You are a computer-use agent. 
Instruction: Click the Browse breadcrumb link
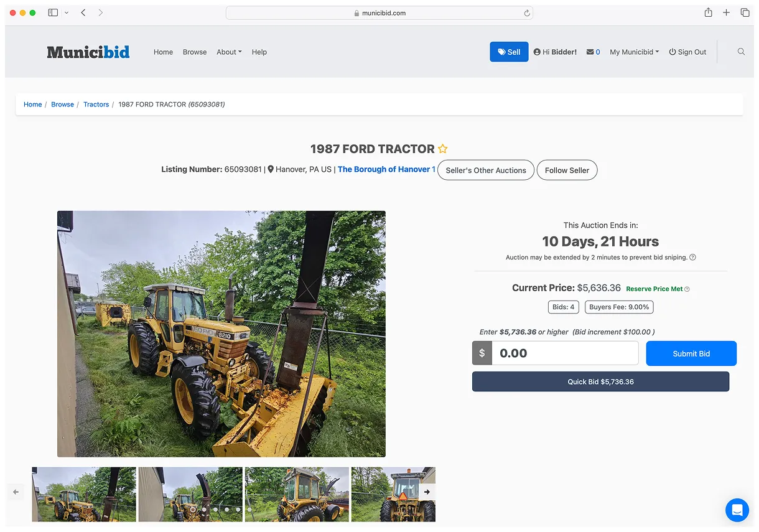pyautogui.click(x=62, y=105)
